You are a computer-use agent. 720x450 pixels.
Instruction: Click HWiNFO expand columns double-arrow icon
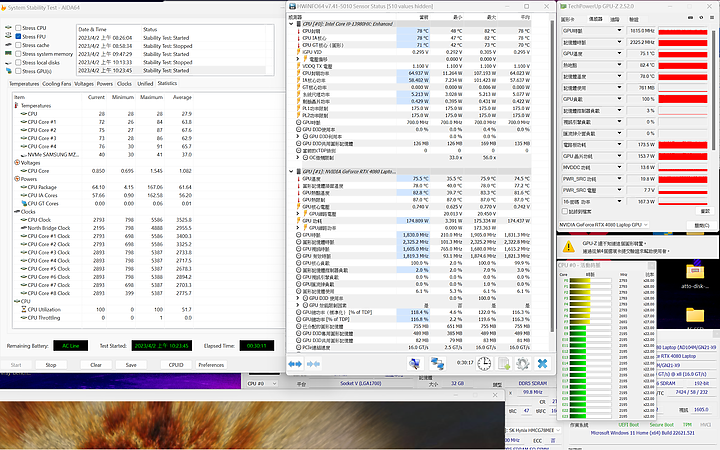click(x=295, y=364)
